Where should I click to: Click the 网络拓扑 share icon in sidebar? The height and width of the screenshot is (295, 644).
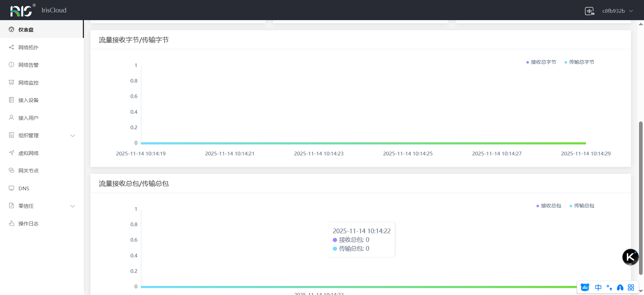point(11,47)
